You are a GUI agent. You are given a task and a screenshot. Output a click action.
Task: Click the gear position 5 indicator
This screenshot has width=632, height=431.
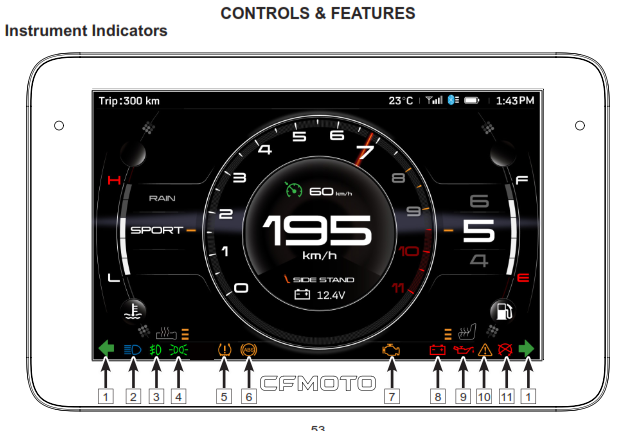pos(479,231)
